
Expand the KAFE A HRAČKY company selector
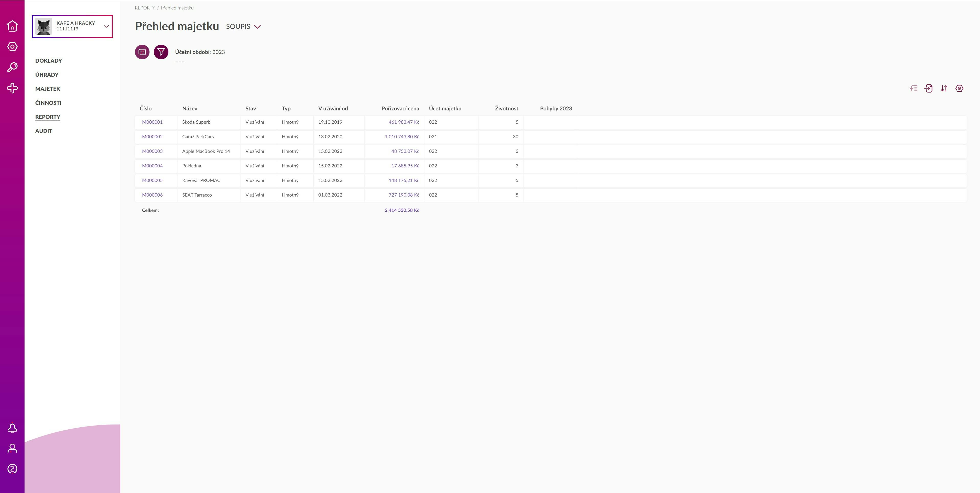coord(72,26)
